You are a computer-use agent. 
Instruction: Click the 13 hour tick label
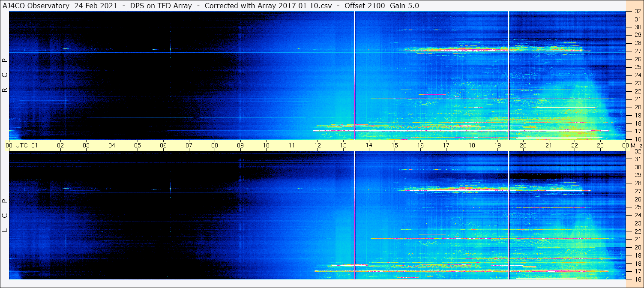click(343, 145)
